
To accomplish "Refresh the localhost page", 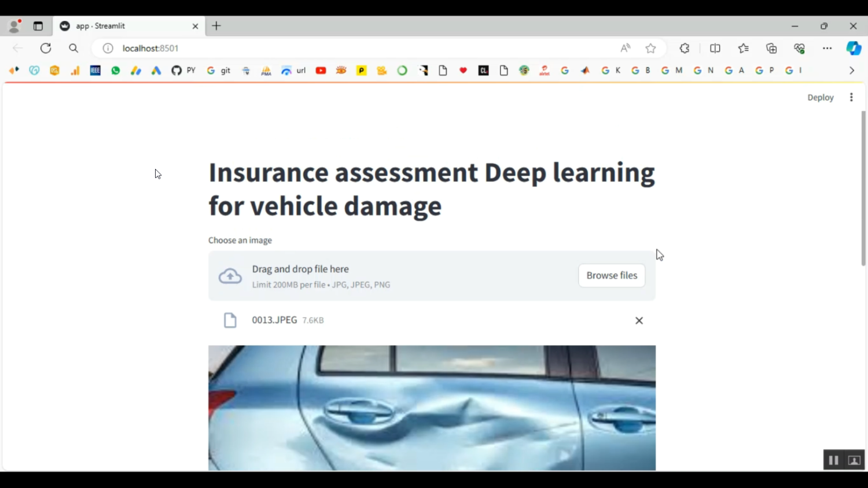I will (46, 48).
